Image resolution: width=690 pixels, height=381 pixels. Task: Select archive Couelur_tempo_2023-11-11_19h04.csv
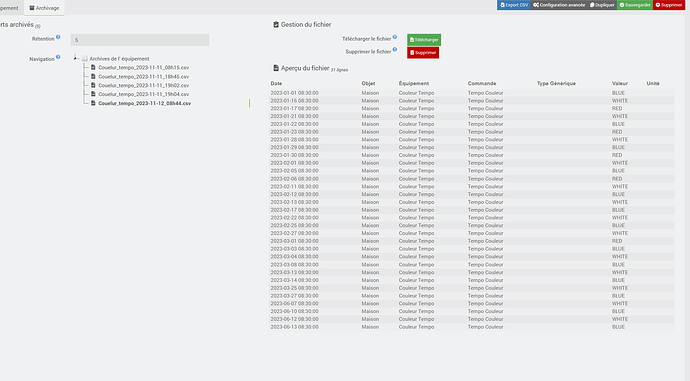[143, 94]
